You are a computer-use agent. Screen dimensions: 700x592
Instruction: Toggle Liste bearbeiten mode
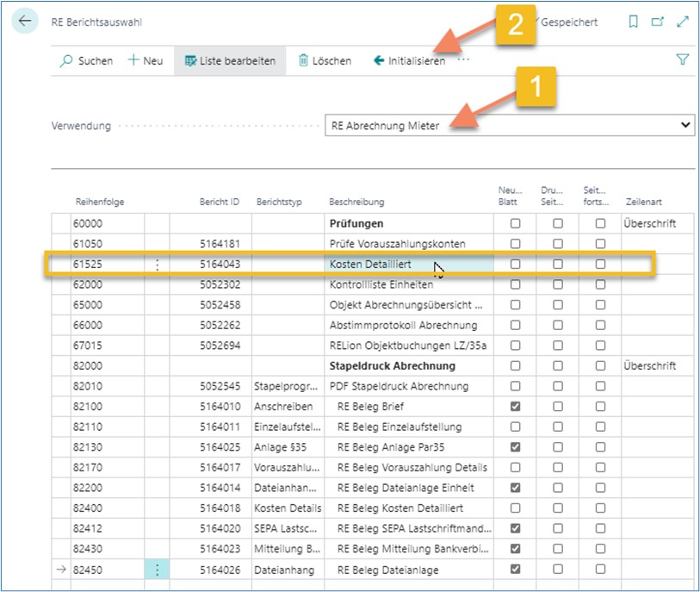[230, 61]
